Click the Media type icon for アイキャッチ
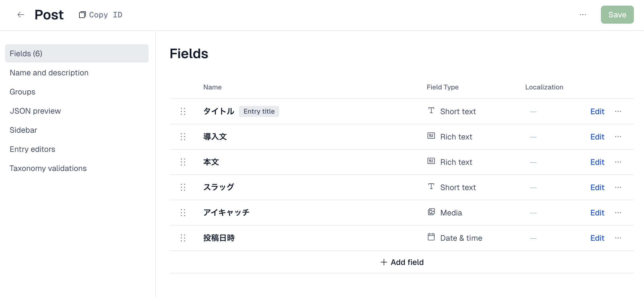 pyautogui.click(x=431, y=212)
